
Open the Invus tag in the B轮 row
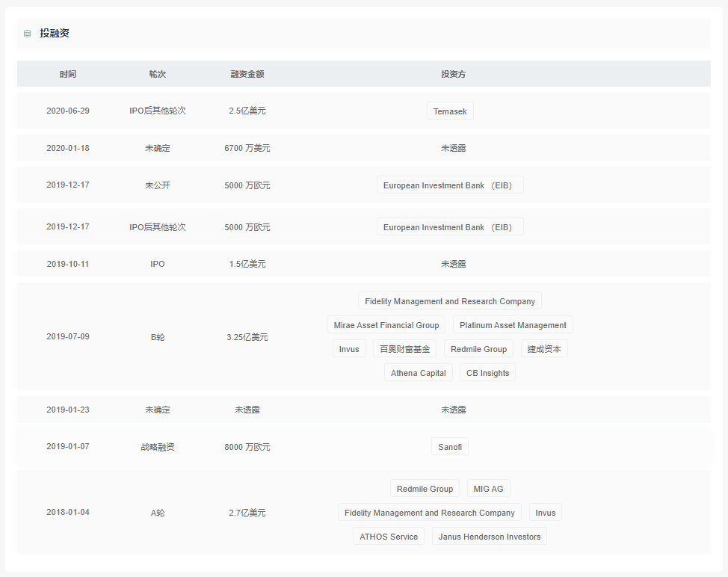click(349, 348)
